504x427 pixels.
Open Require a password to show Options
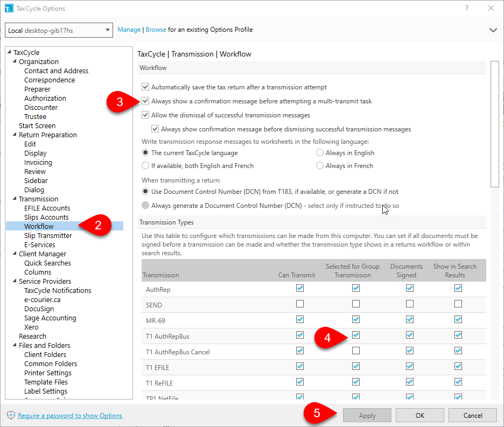coord(70,416)
